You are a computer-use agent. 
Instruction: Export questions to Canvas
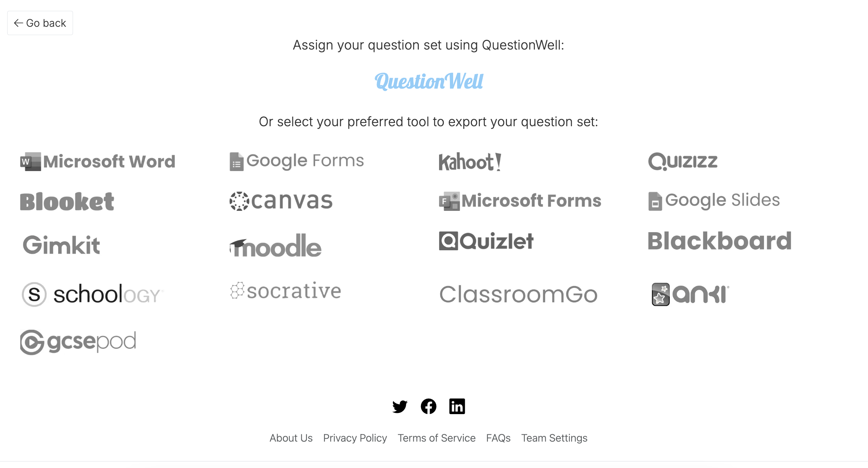(x=281, y=201)
